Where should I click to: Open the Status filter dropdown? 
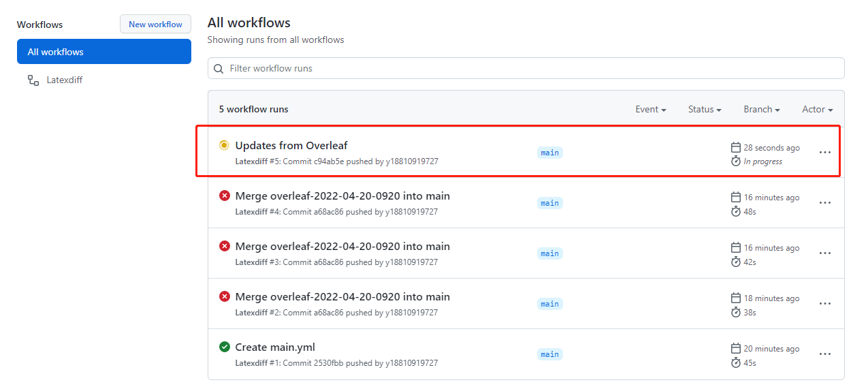pos(705,109)
